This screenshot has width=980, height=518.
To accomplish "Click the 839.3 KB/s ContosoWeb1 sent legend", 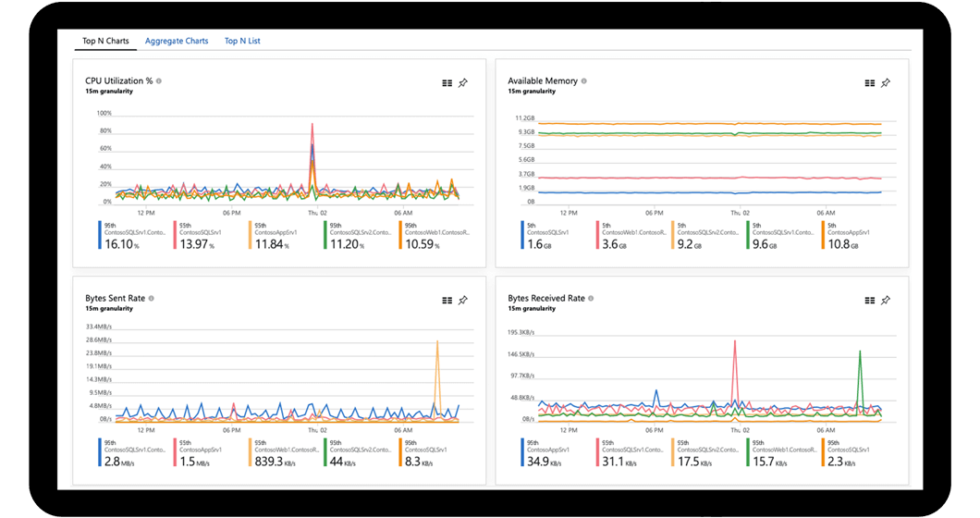I will point(285,453).
